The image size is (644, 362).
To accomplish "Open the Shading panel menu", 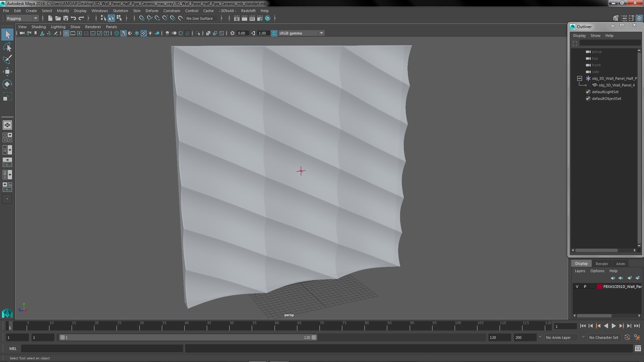I will pyautogui.click(x=39, y=27).
